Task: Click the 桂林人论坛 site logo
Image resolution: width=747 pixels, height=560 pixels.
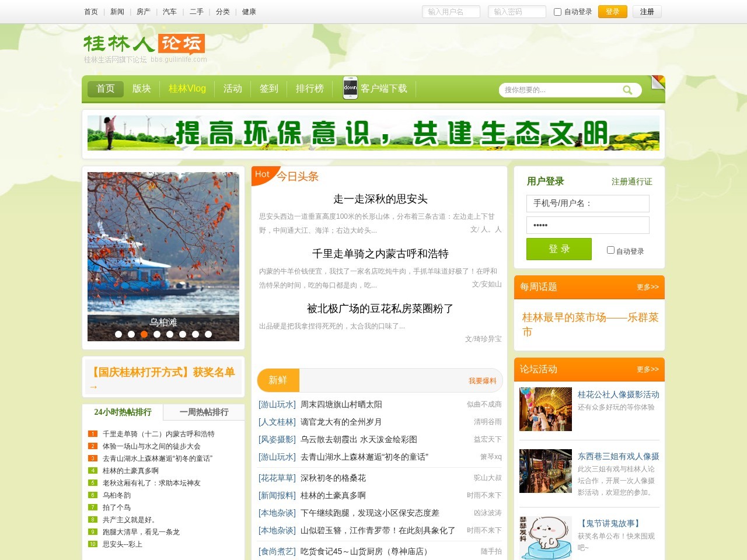Action: click(x=144, y=44)
